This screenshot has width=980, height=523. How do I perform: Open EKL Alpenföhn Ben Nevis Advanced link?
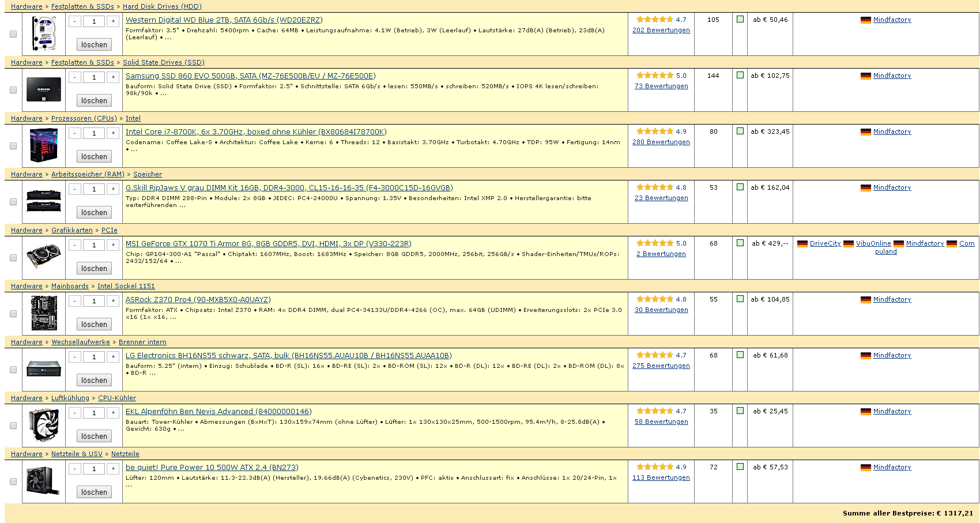218,411
